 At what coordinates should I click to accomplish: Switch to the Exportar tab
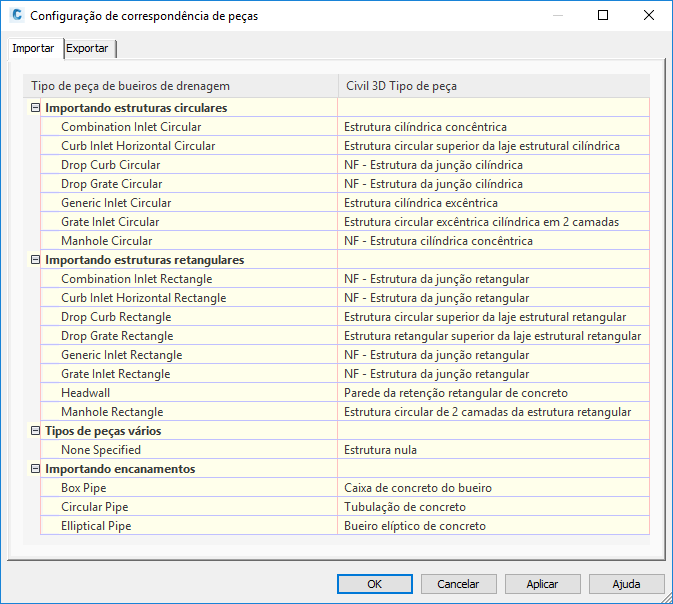coord(88,49)
